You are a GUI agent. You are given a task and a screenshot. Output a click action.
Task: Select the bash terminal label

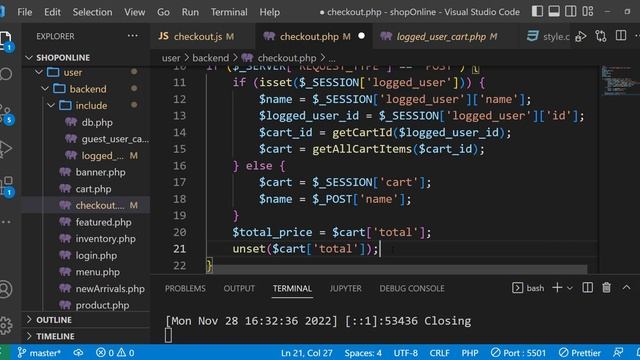click(x=528, y=288)
